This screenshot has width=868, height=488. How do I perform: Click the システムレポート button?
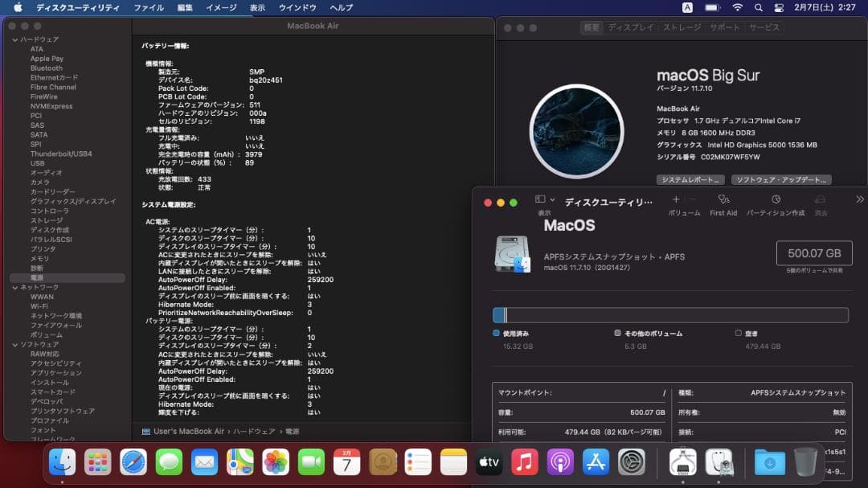coord(690,180)
